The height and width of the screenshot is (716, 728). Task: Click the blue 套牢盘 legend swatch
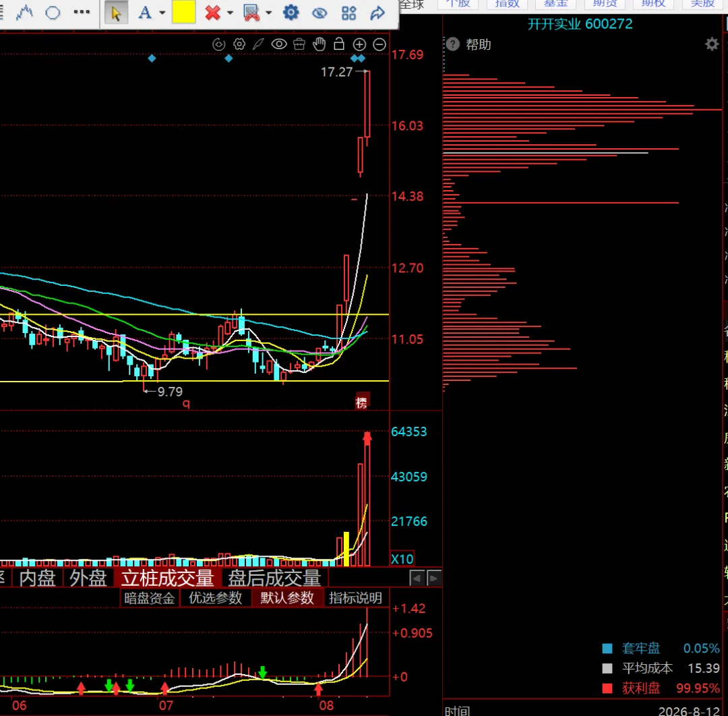point(607,648)
